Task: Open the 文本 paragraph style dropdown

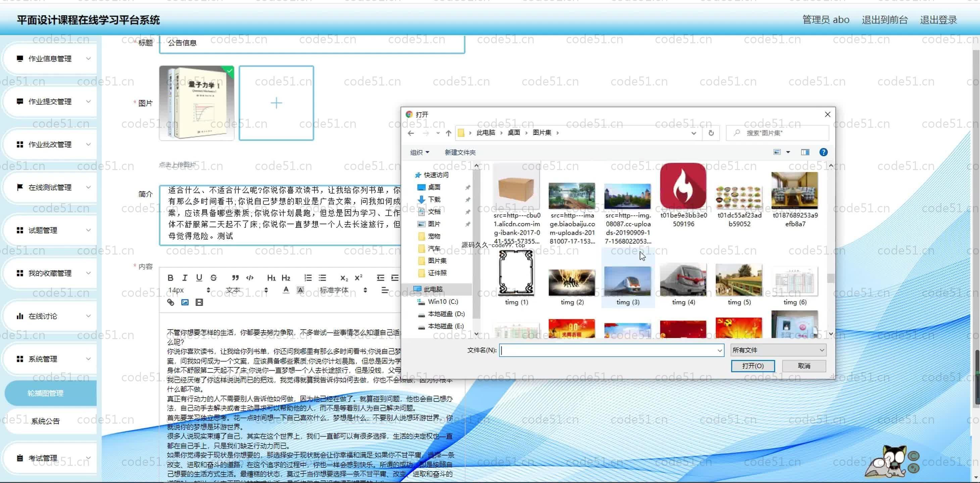Action: coord(247,290)
